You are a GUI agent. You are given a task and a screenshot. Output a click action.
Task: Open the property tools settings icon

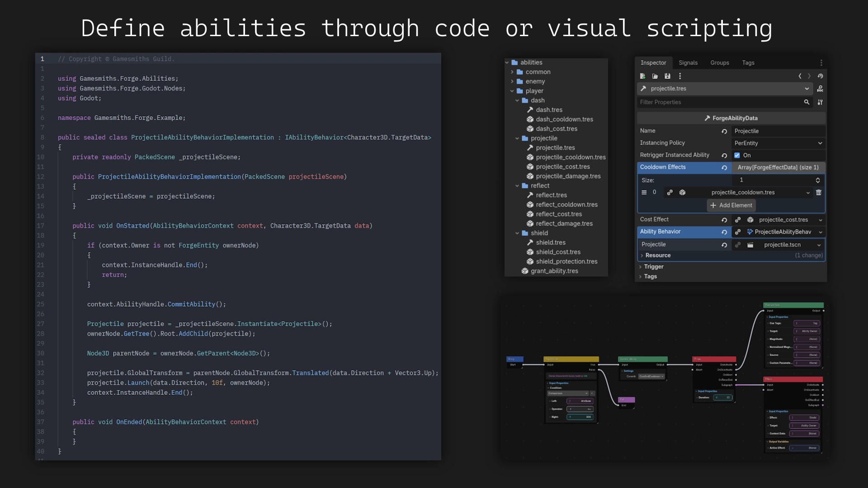click(820, 102)
